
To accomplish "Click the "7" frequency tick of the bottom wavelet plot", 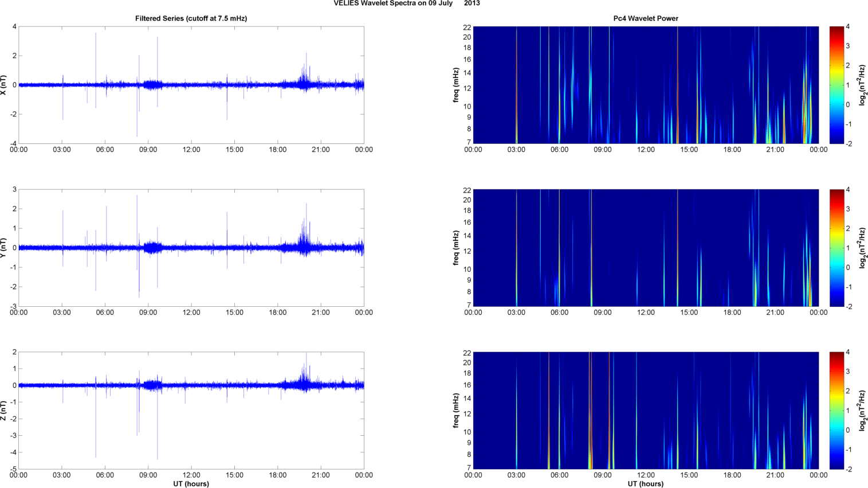I will pos(469,468).
